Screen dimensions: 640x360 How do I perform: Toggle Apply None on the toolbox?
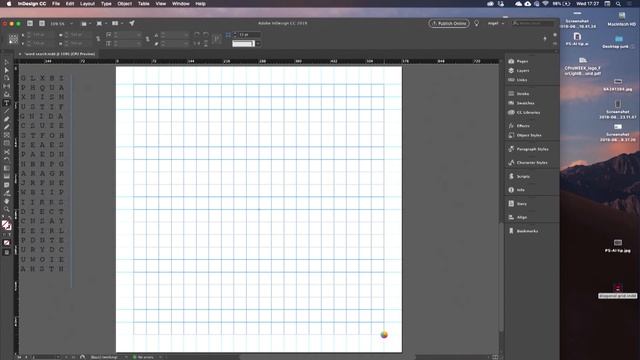[x=7, y=242]
